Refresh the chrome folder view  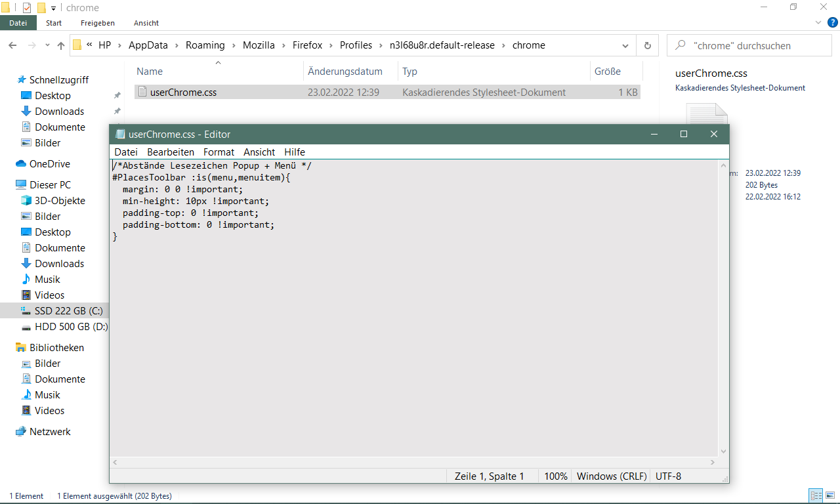point(647,45)
